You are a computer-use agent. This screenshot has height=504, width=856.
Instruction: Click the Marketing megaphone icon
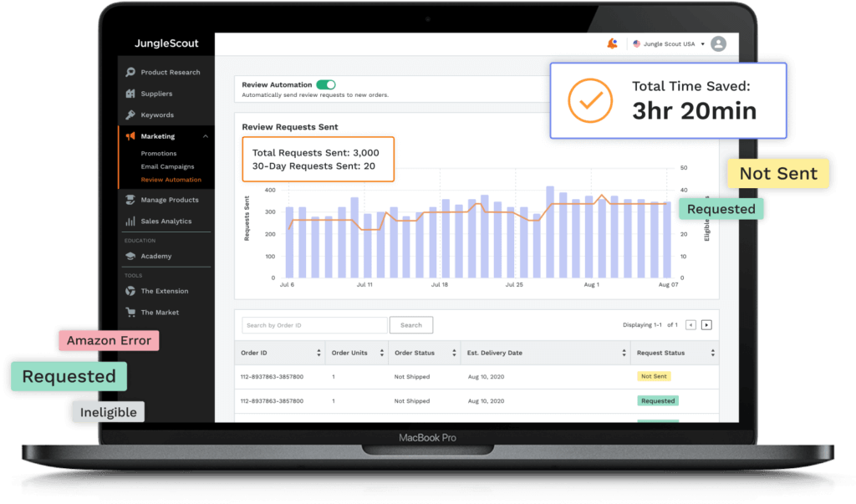pyautogui.click(x=130, y=136)
